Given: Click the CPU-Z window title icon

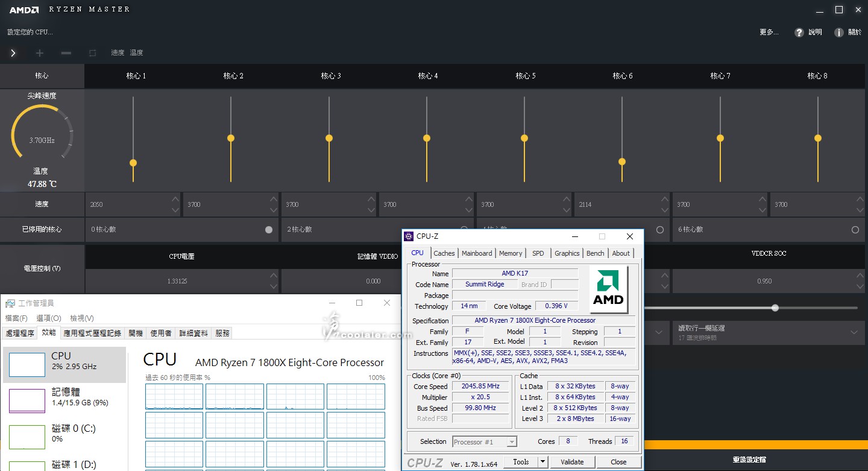Looking at the screenshot, I should point(409,236).
